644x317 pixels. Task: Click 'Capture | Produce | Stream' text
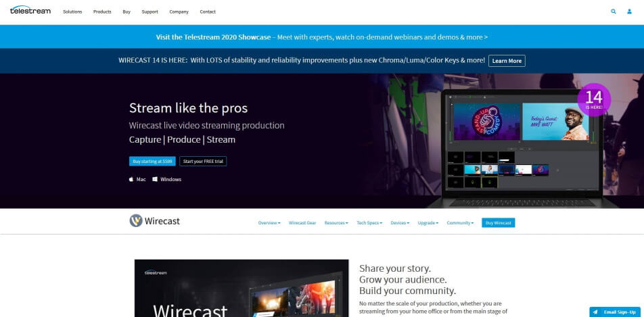pyautogui.click(x=183, y=140)
